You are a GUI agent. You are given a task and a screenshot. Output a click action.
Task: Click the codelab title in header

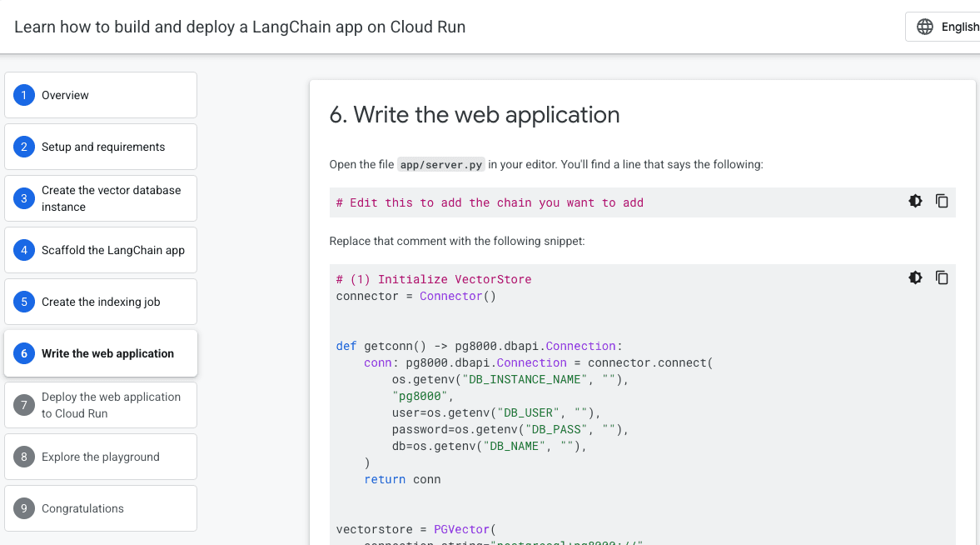[240, 27]
